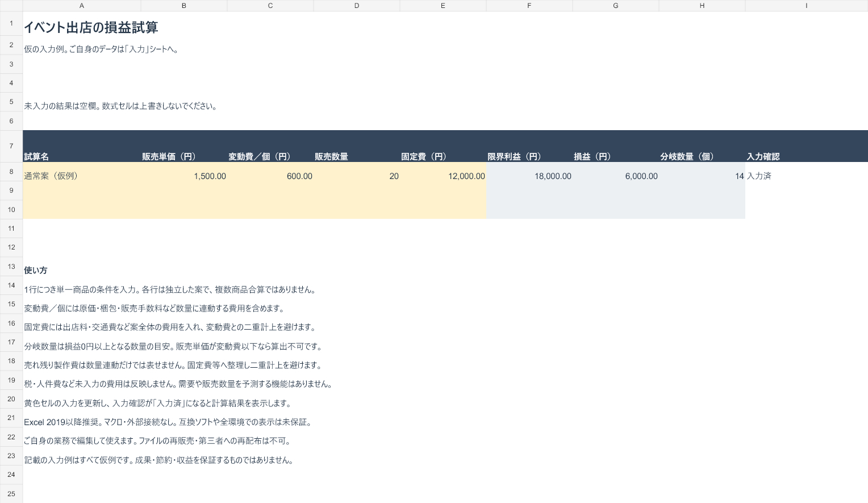Select column F header

tap(529, 6)
